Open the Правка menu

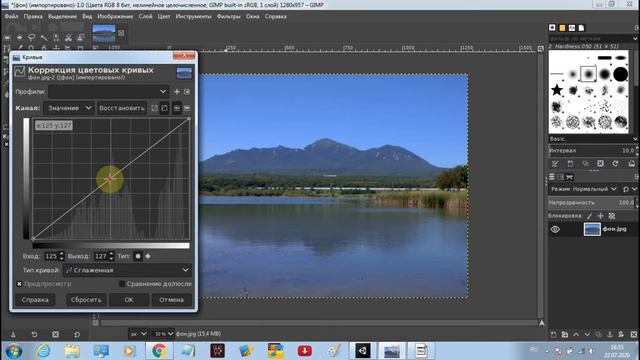(x=33, y=16)
